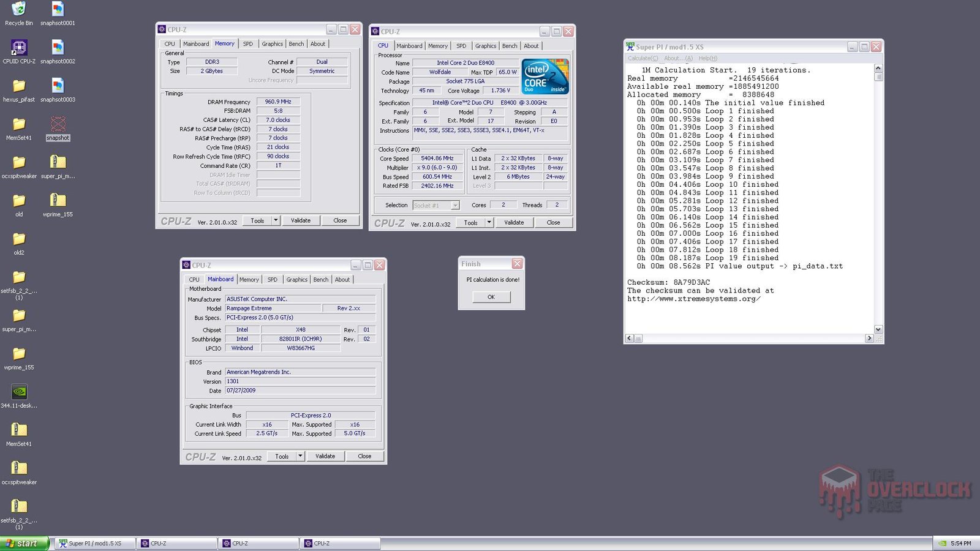Screen dimensions: 980x551
Task: Open the ocxspitweaker folder
Action: coord(18,165)
